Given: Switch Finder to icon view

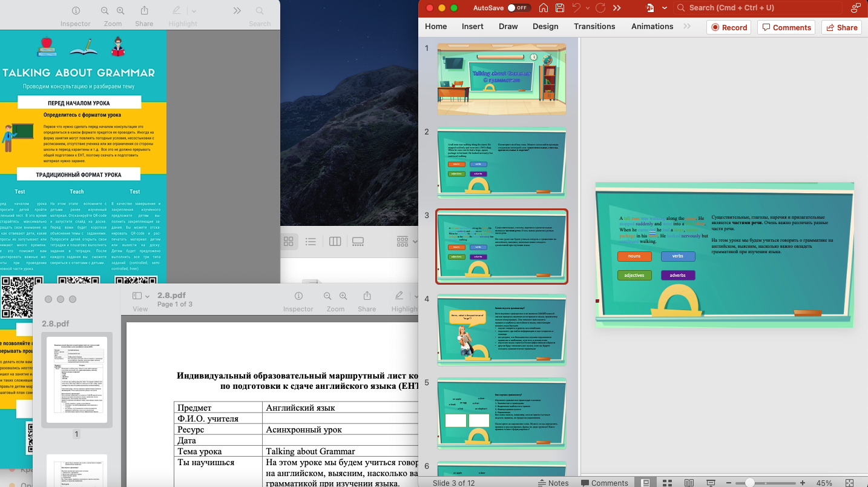Looking at the screenshot, I should [x=289, y=242].
